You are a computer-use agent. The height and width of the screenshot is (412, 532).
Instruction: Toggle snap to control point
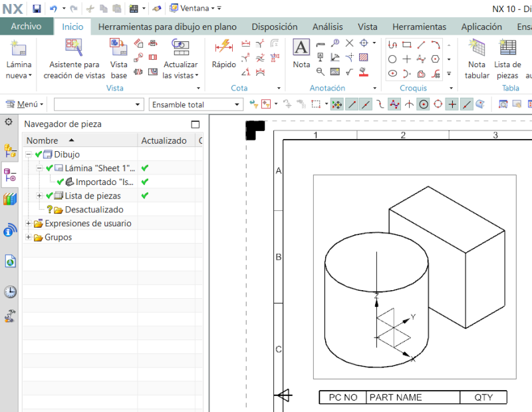tap(380, 104)
